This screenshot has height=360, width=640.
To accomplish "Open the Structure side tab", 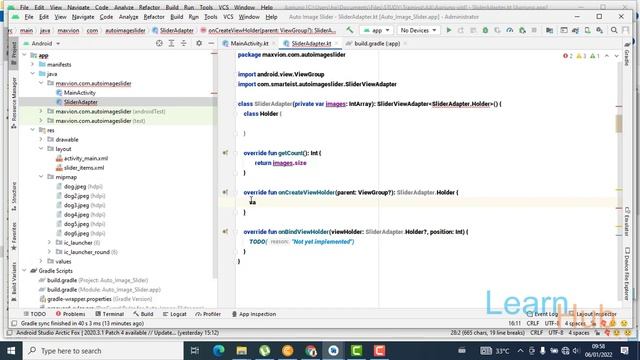I will [x=13, y=196].
